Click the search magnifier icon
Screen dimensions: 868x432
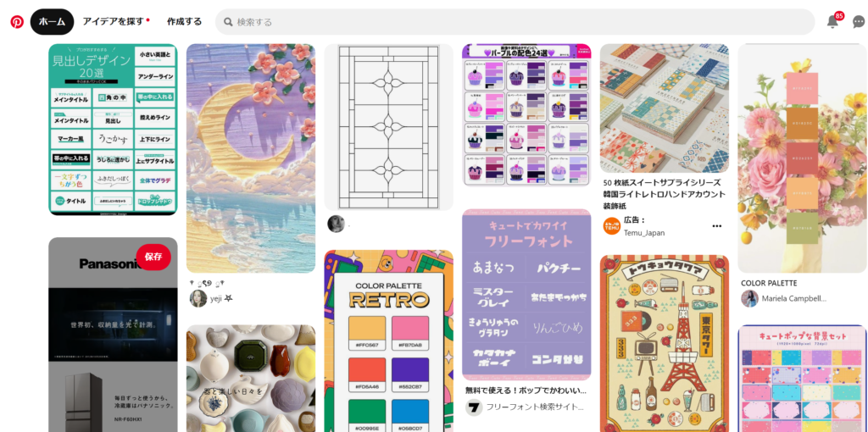click(x=228, y=22)
